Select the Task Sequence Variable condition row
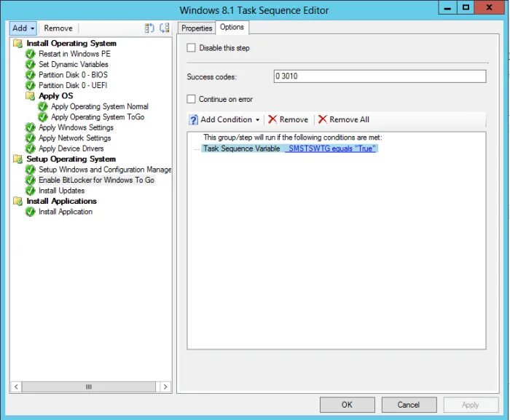 [289, 148]
